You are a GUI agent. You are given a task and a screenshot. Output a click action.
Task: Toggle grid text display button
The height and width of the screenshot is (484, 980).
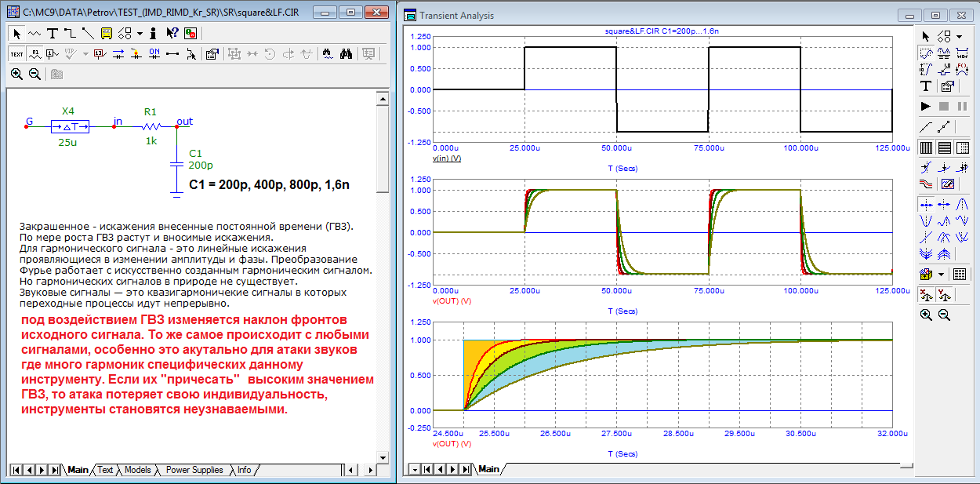pos(17,54)
